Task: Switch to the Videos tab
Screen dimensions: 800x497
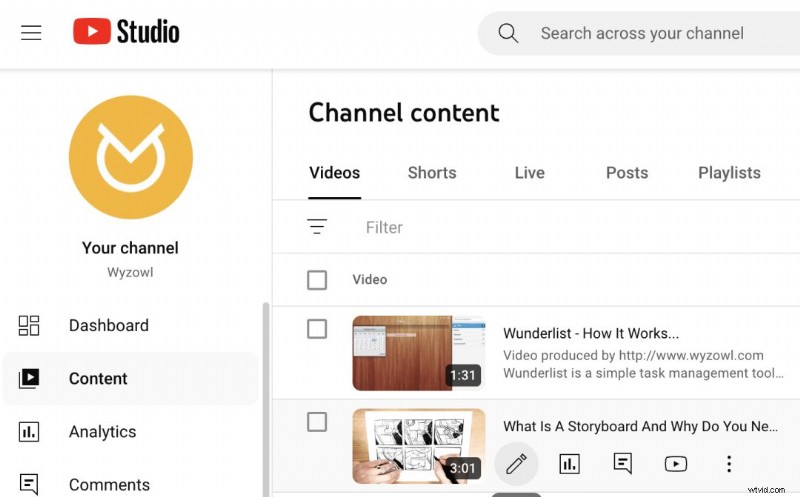Action: 335,173
